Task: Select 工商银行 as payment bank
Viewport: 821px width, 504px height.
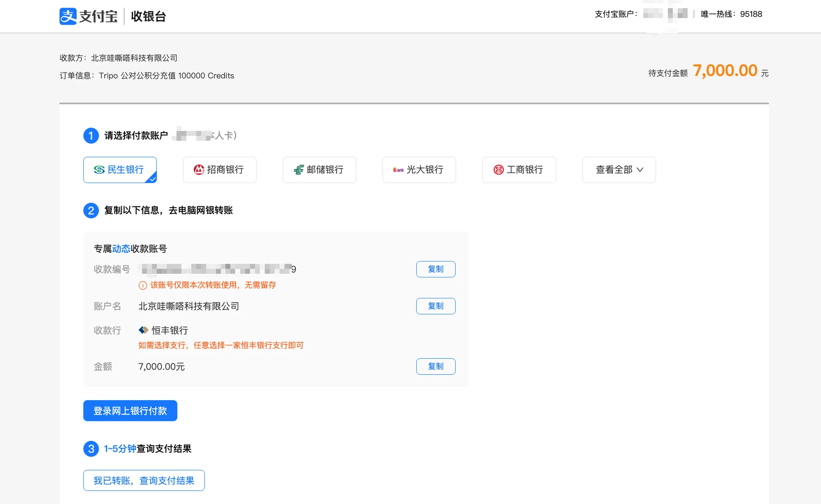Action: [x=519, y=170]
